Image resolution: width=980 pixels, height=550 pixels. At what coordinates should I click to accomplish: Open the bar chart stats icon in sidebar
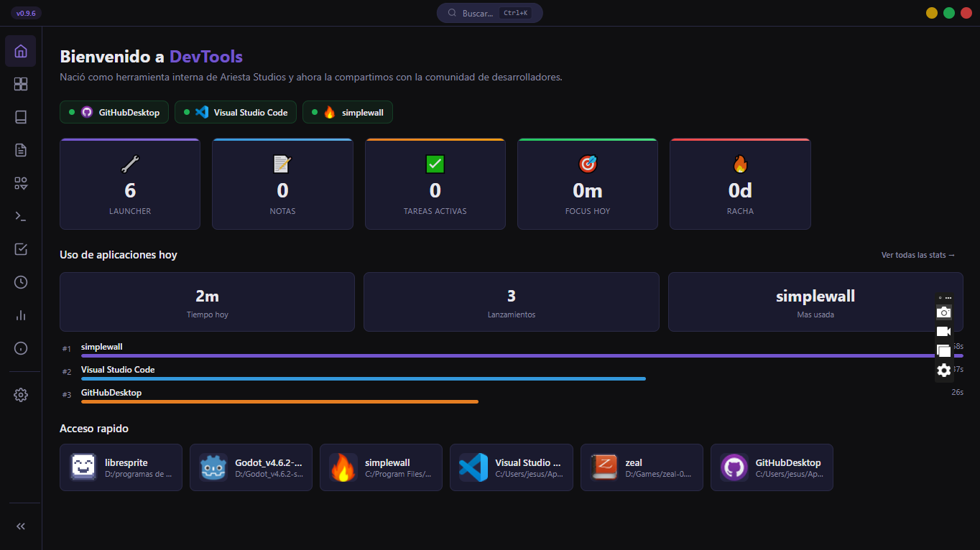[x=21, y=315]
